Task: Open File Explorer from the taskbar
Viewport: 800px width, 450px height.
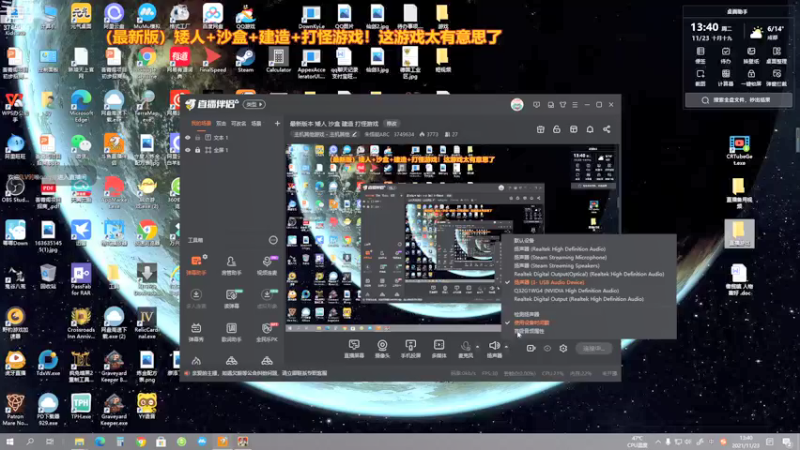Action: click(80, 442)
